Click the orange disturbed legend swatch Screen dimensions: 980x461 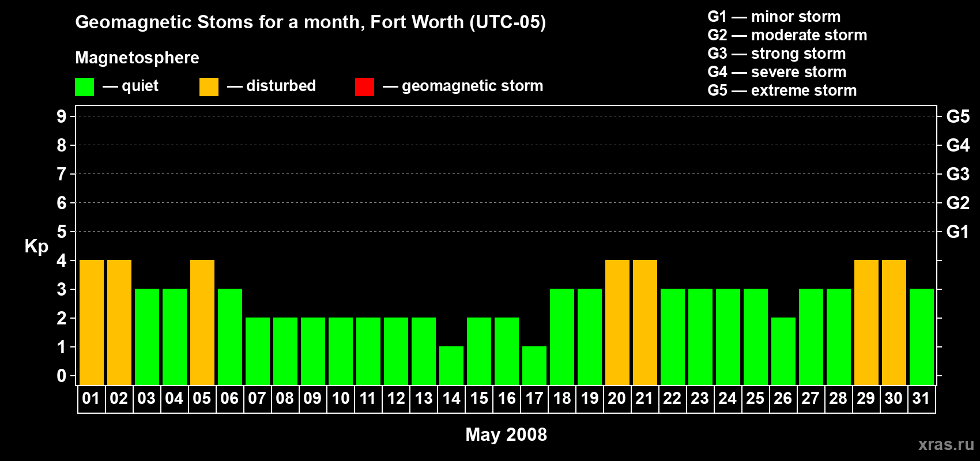209,87
